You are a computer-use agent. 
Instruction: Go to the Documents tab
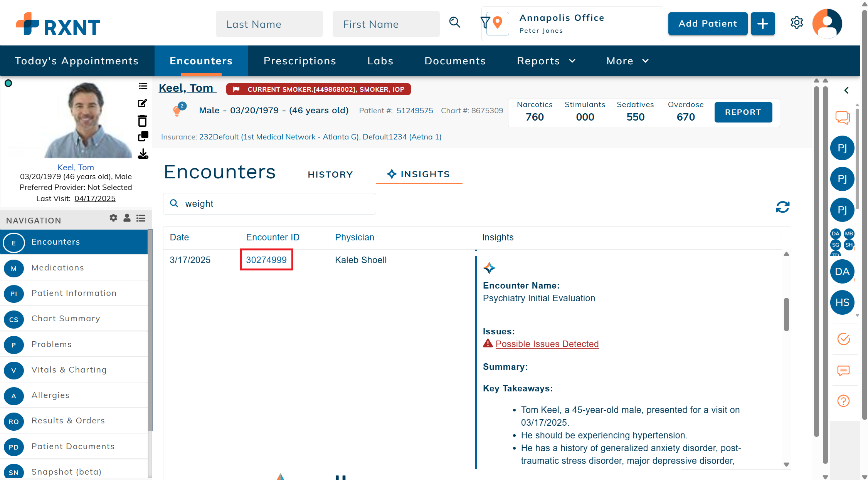[x=455, y=61]
